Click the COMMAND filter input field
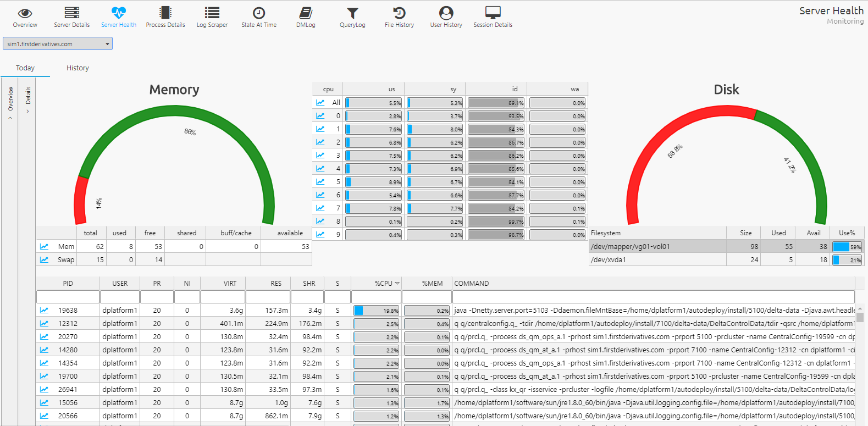868x426 pixels. [x=654, y=297]
